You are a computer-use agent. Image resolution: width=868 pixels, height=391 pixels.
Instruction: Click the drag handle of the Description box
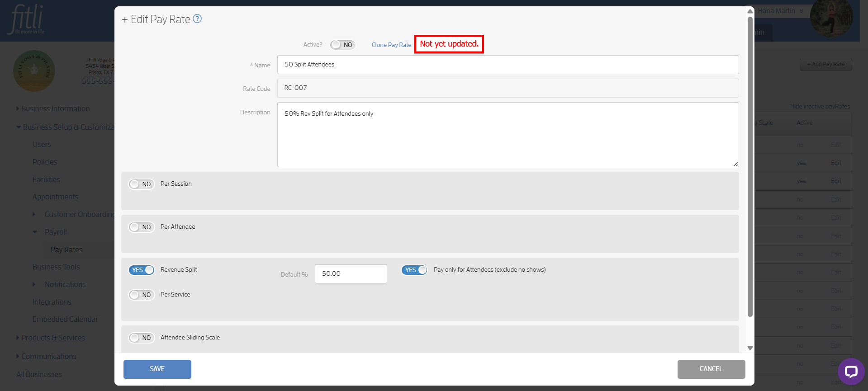(736, 164)
